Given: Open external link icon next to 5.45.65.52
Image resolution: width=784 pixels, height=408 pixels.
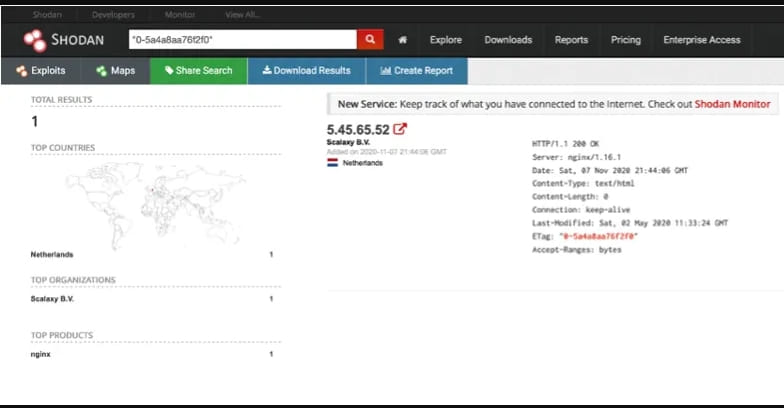Looking at the screenshot, I should [400, 129].
